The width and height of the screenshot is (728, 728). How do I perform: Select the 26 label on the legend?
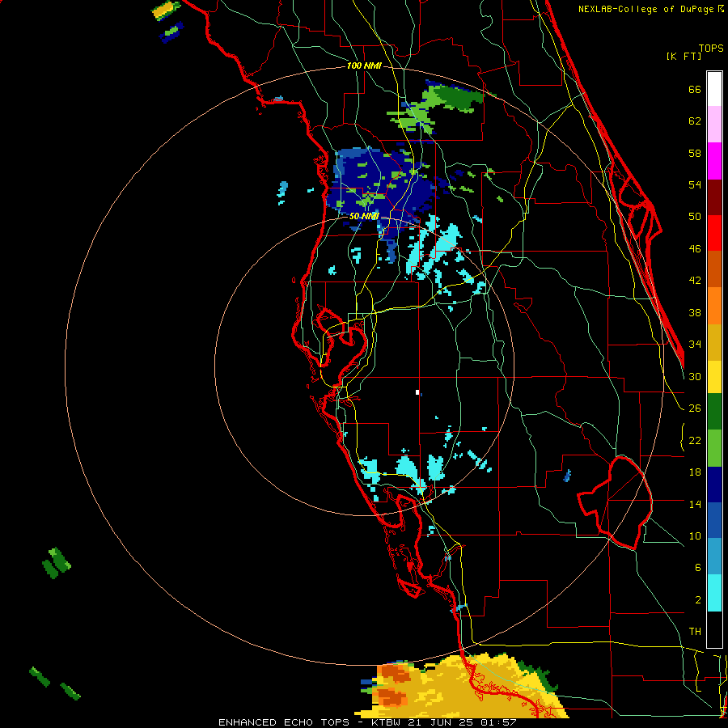click(x=695, y=408)
